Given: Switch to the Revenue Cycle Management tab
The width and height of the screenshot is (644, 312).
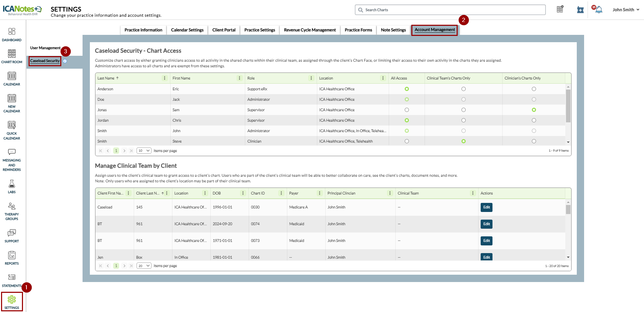Looking at the screenshot, I should point(310,30).
